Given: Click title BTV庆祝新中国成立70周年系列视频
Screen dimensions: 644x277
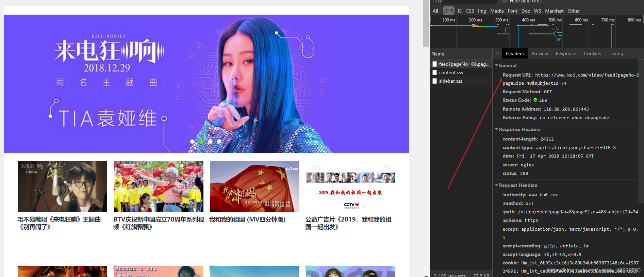Looking at the screenshot, I should [x=159, y=223].
